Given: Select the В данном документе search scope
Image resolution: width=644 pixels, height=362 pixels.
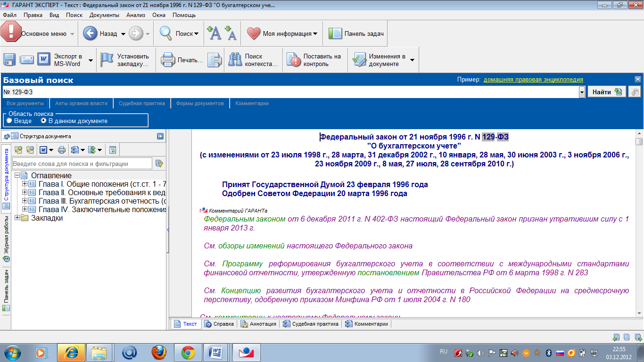Looking at the screenshot, I should point(44,121).
